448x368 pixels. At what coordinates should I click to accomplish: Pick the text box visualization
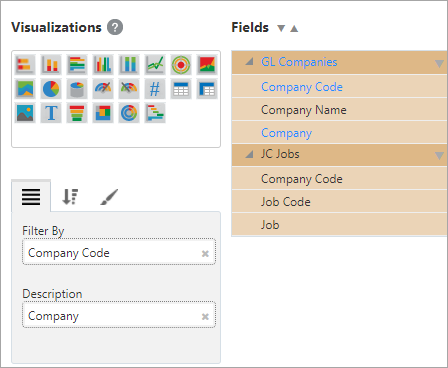coord(51,113)
